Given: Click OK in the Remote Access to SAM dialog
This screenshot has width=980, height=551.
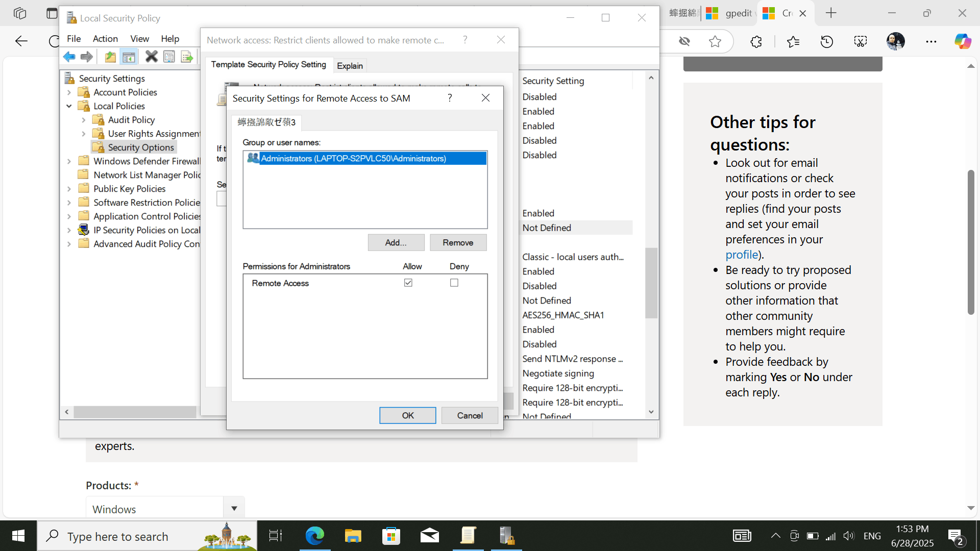Looking at the screenshot, I should (x=408, y=415).
